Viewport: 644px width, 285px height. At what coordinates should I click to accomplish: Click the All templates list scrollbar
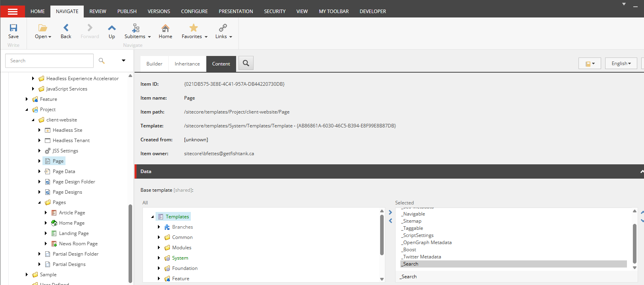click(x=382, y=234)
